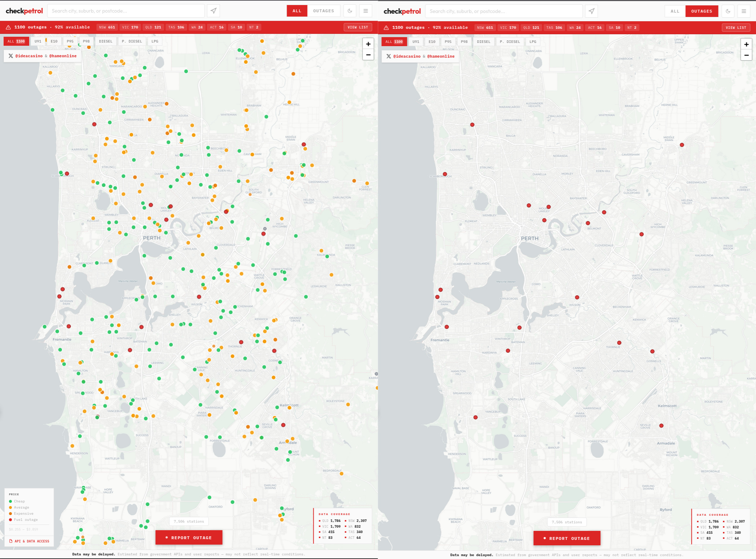Select the WA 24 state chip in right pane

tap(575, 28)
